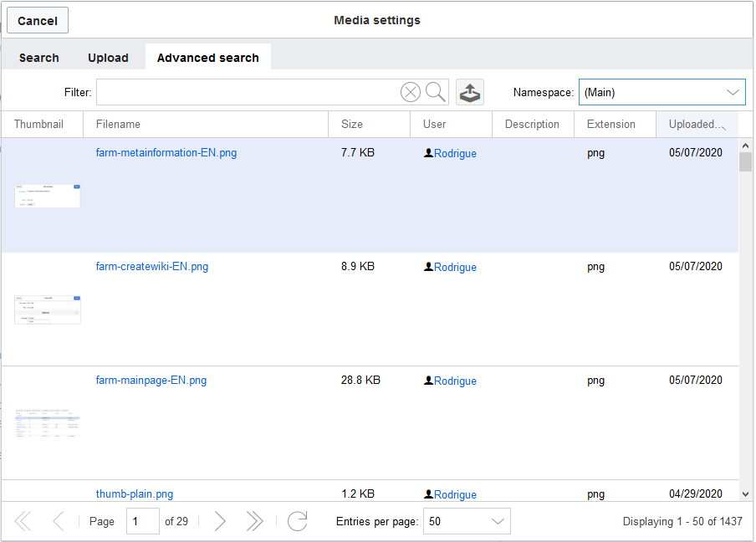Sort by the Extension column header

616,125
